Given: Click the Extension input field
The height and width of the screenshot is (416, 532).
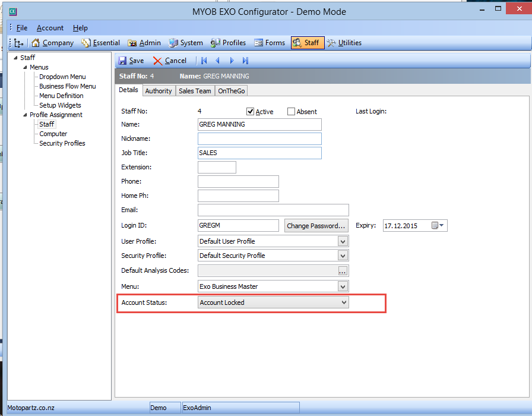Looking at the screenshot, I should tap(217, 168).
